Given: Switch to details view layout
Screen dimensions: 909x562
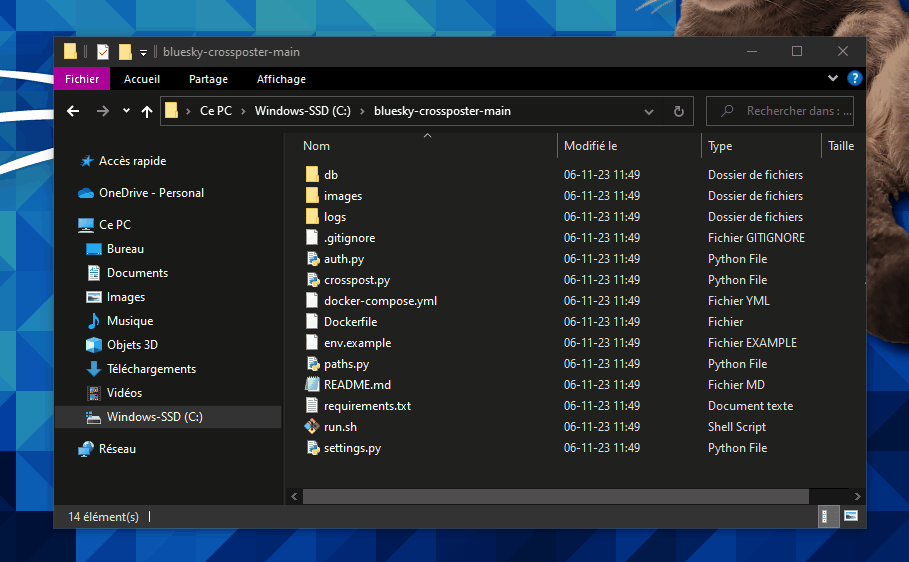Looking at the screenshot, I should tap(828, 517).
